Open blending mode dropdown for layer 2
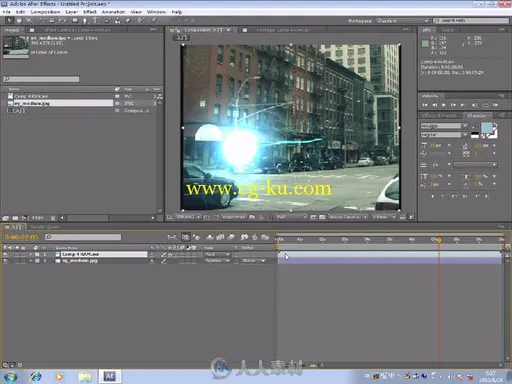The height and width of the screenshot is (384, 512). [x=217, y=261]
